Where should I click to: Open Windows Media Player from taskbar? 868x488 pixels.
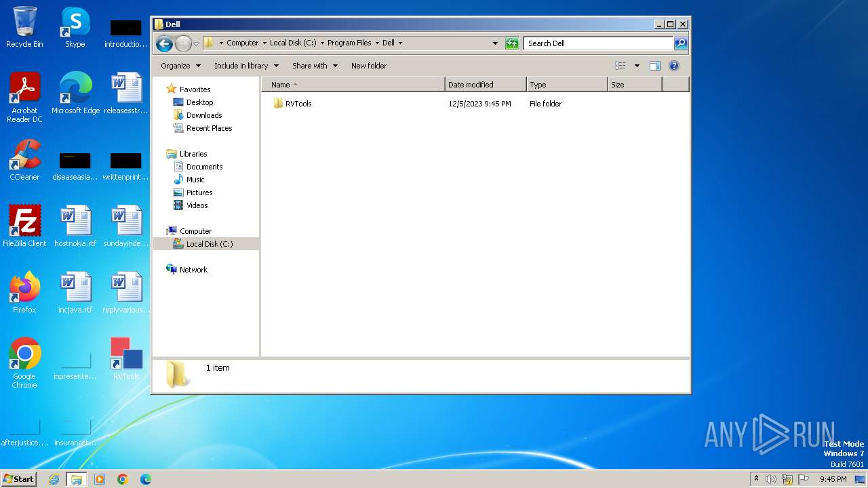(100, 479)
